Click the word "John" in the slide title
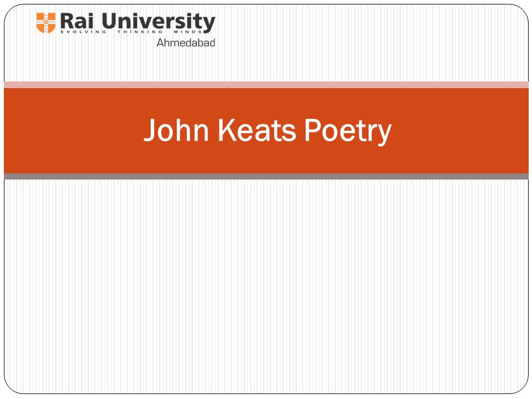Viewport: 532px width, 399px height. pyautogui.click(x=176, y=130)
